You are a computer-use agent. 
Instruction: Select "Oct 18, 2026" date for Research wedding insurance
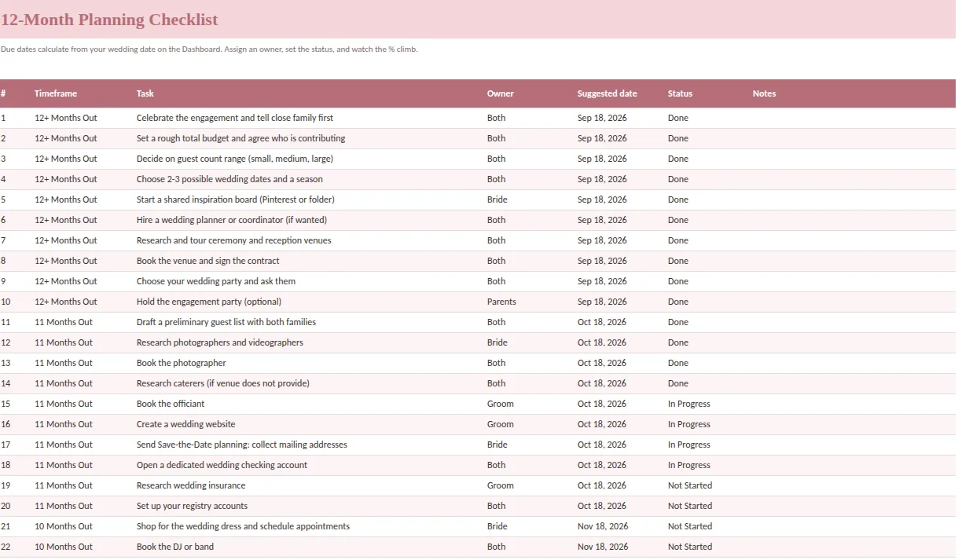click(x=602, y=485)
